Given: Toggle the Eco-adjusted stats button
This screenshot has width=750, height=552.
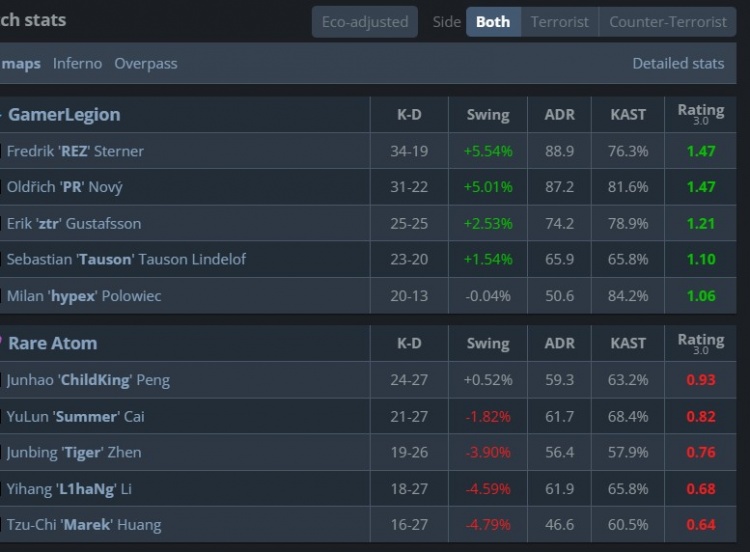Looking at the screenshot, I should point(365,21).
